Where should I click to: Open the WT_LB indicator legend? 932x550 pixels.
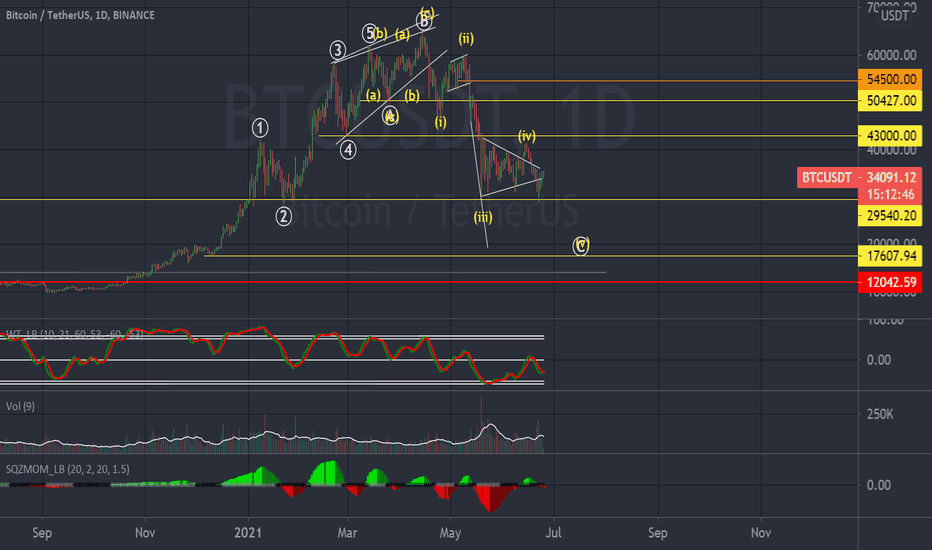75,334
